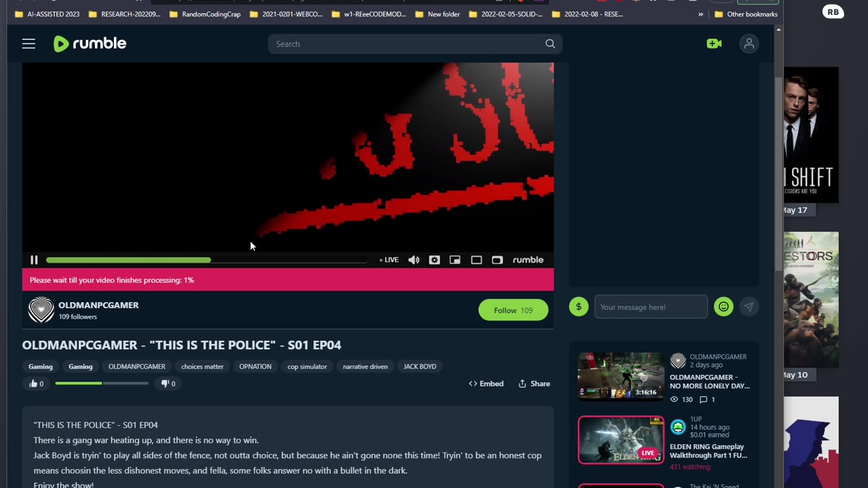Open RESEARCH-202209 bookmark folder

[125, 14]
